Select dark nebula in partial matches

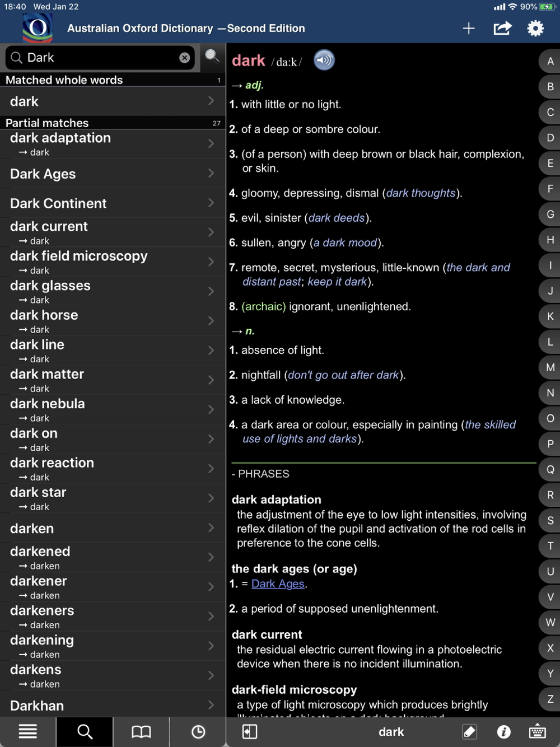[112, 410]
